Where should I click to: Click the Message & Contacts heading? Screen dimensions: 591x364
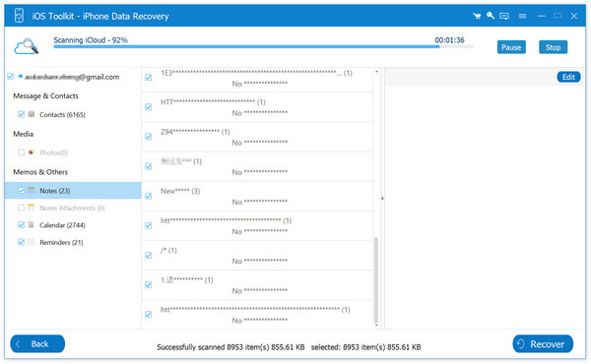click(45, 95)
